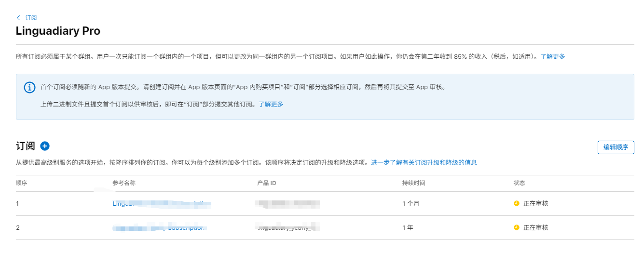The image size is (644, 265).
Task: Open 了解更多 link inside the info banner
Action: 271,104
